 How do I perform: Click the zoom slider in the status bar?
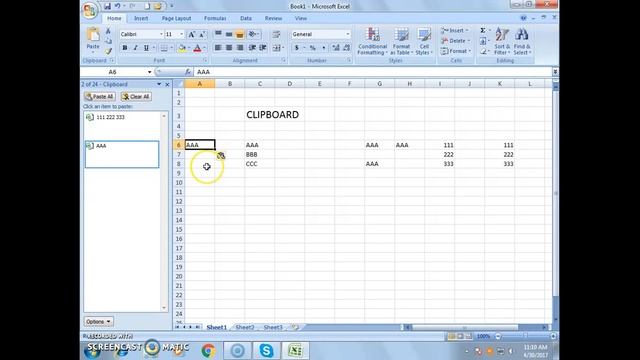coord(525,336)
